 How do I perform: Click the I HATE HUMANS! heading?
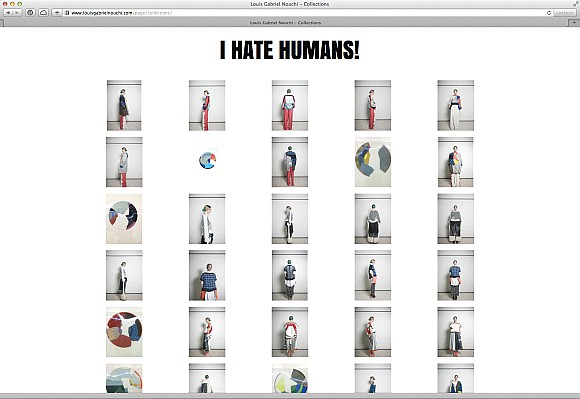(x=290, y=50)
